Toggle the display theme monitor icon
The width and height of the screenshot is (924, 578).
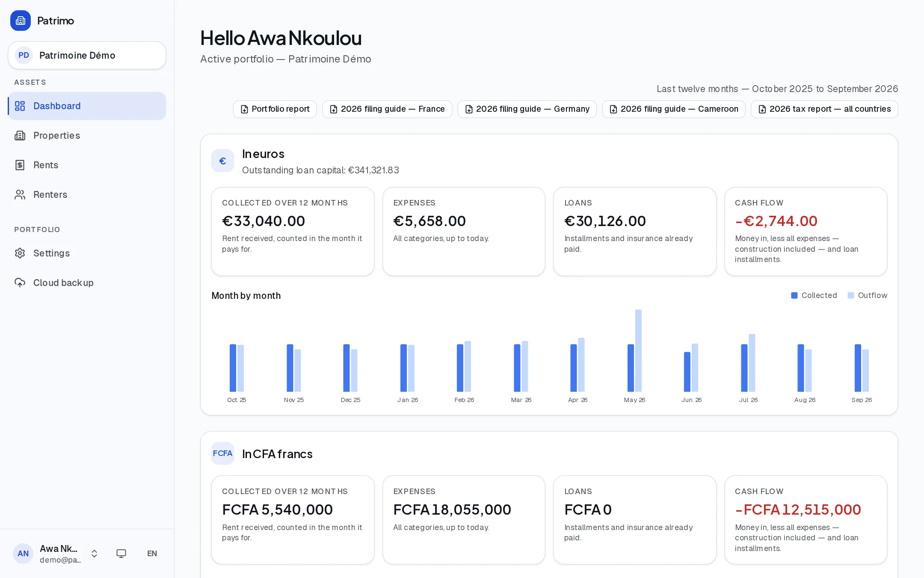coord(121,554)
